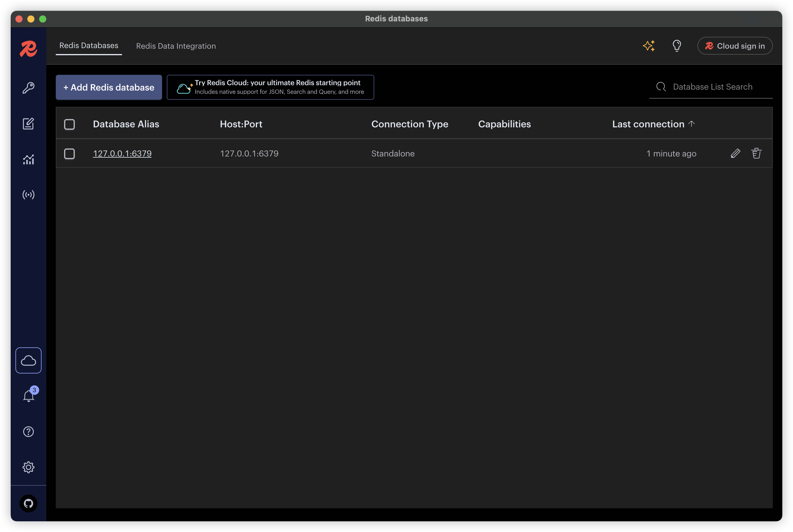
Task: Edit the 127.0.0.1:6379 database with pencil
Action: 735,153
